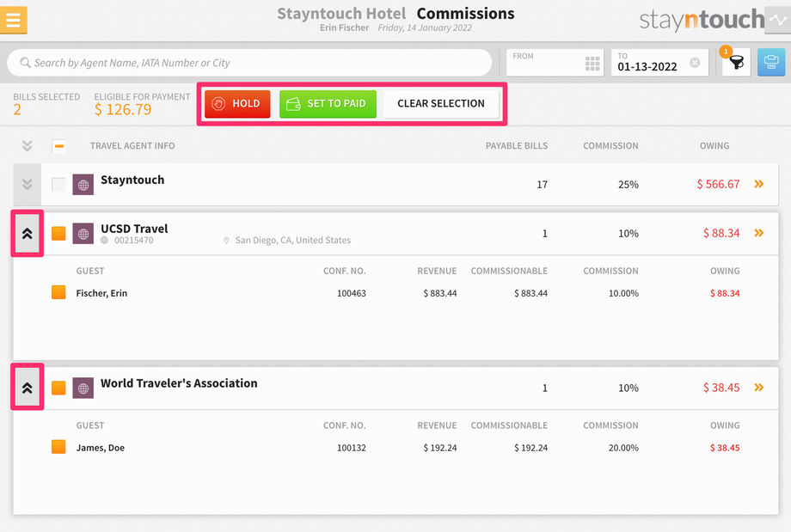
Task: Click confirmation number 100463
Action: click(352, 293)
